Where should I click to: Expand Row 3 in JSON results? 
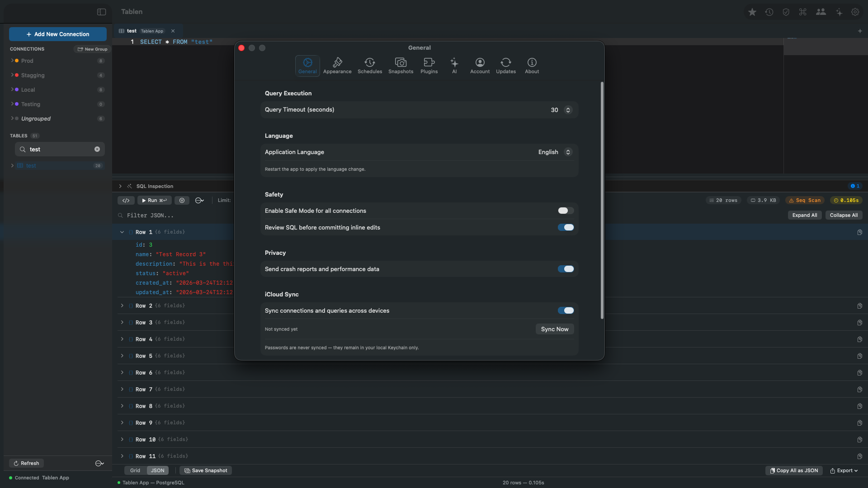pos(122,323)
